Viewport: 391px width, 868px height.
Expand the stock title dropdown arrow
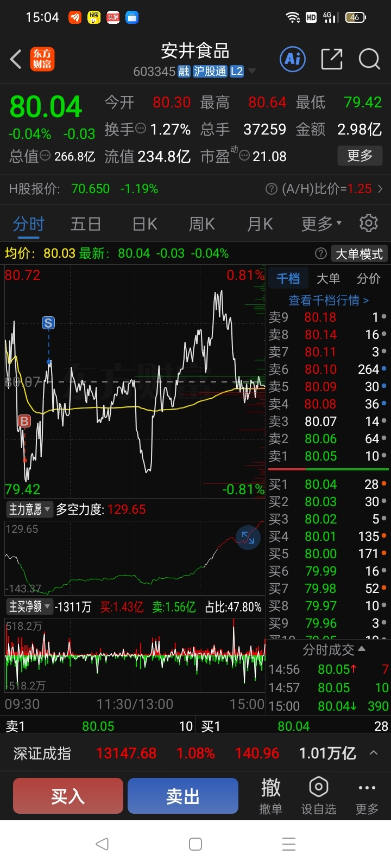pyautogui.click(x=251, y=72)
